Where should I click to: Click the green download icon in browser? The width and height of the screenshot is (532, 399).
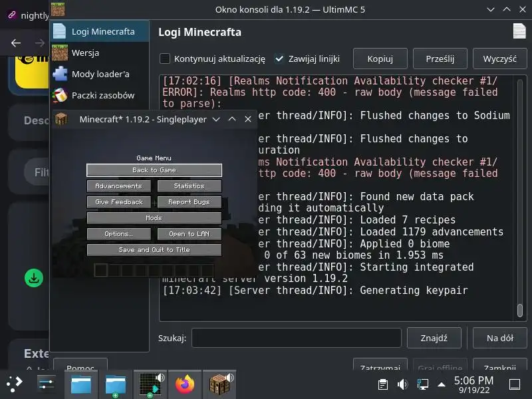click(x=34, y=278)
